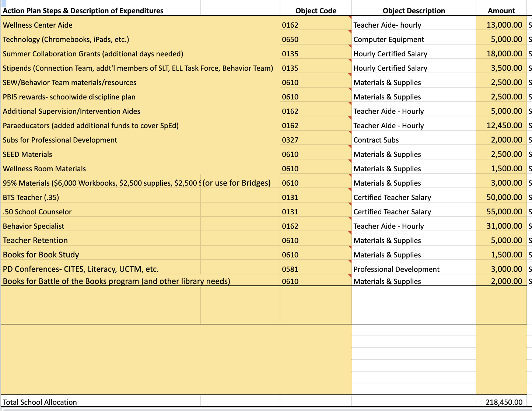The image size is (532, 411).
Task: Click the 'Object Code' column header
Action: click(316, 11)
